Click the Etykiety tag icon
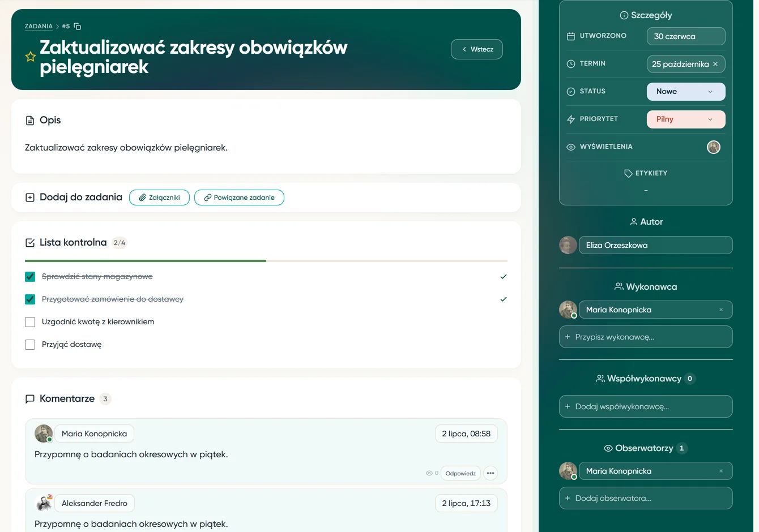 click(628, 173)
